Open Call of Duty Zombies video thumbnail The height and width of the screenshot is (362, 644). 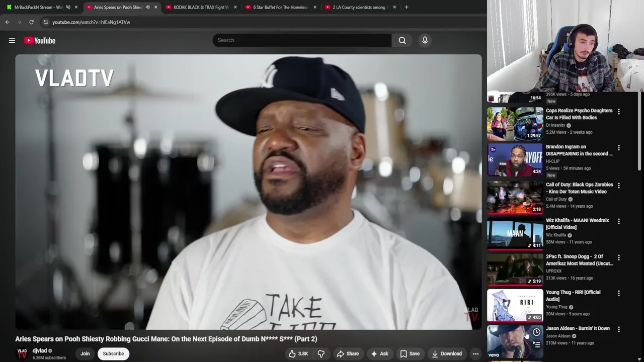tap(515, 197)
